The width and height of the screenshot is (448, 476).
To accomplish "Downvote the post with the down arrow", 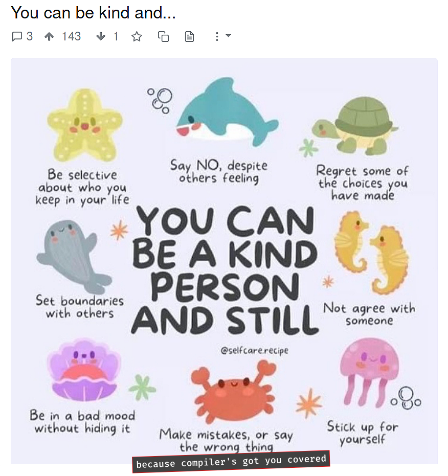I will (x=101, y=37).
